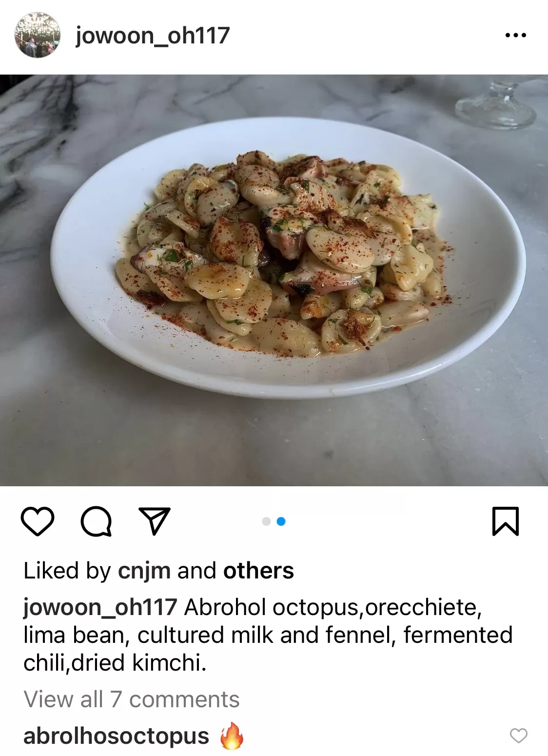Tap the "Liked by" text line

click(x=158, y=571)
